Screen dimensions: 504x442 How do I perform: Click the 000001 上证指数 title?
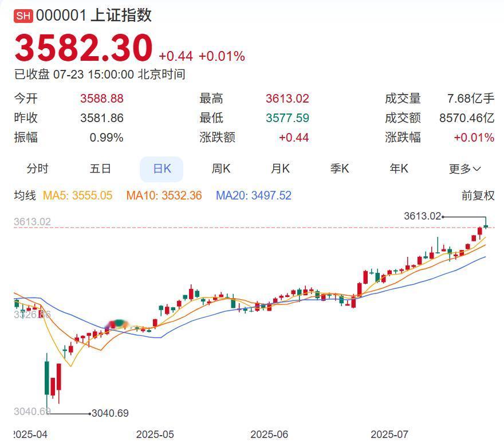[93, 15]
